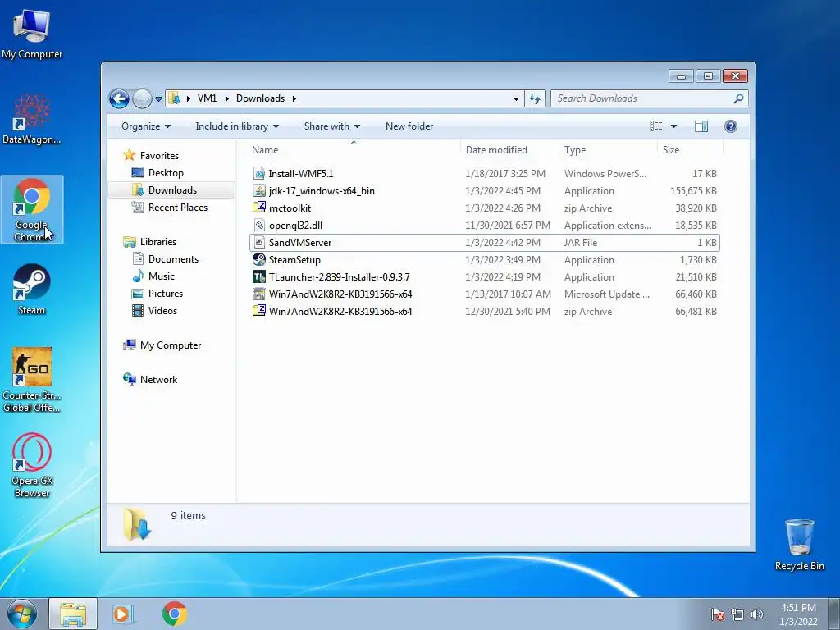This screenshot has width=840, height=630.
Task: Sort by the Size column header
Action: tap(690, 150)
